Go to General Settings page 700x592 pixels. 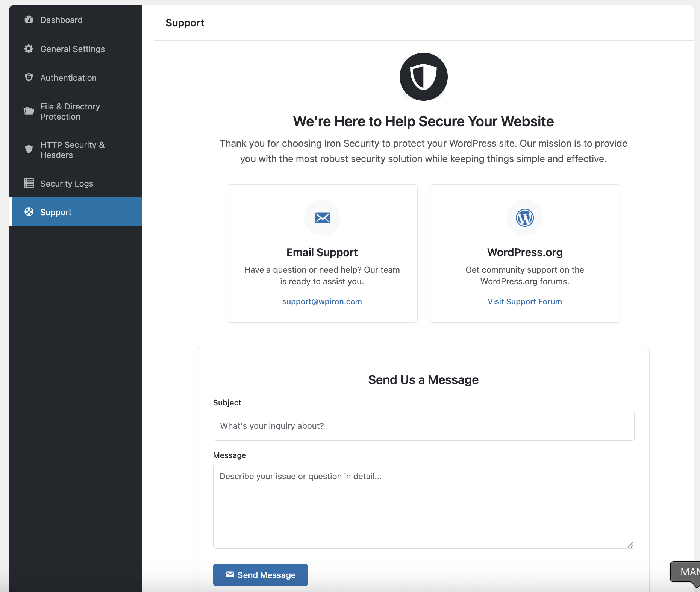(73, 49)
